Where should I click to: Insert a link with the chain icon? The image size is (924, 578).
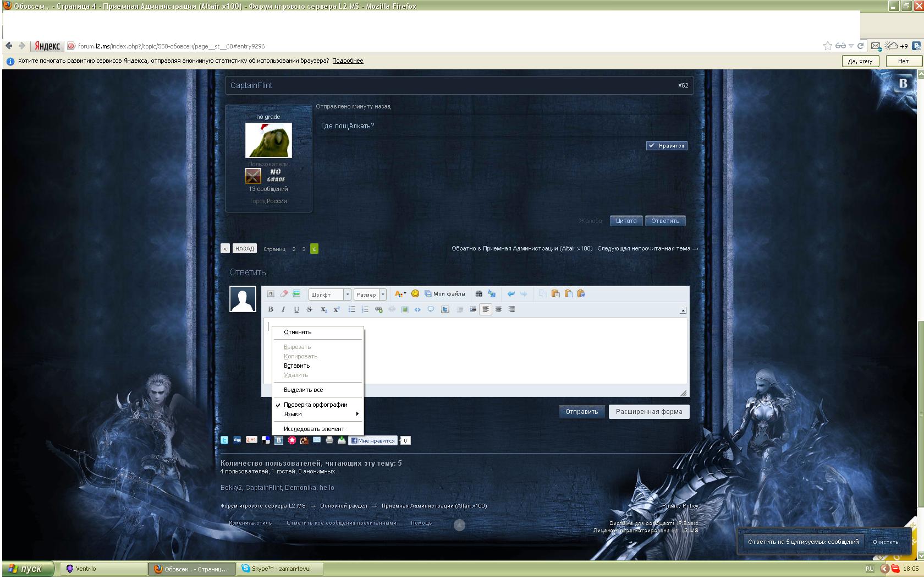pyautogui.click(x=378, y=309)
